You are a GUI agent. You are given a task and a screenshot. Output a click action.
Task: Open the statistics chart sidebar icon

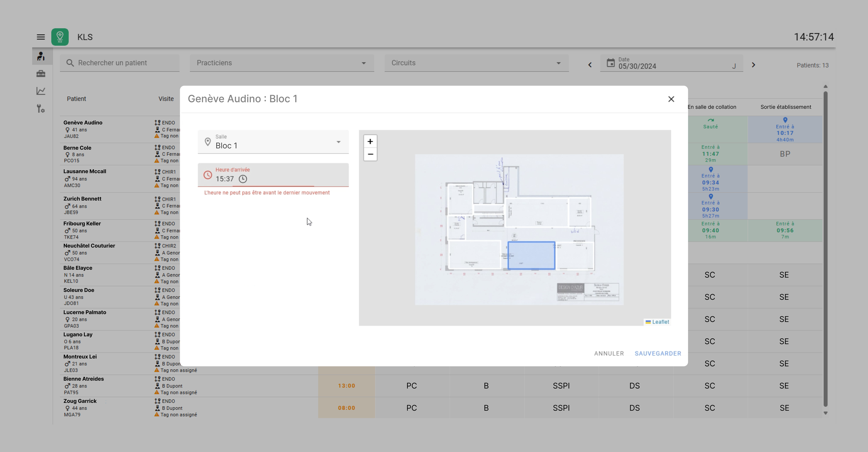point(41,91)
